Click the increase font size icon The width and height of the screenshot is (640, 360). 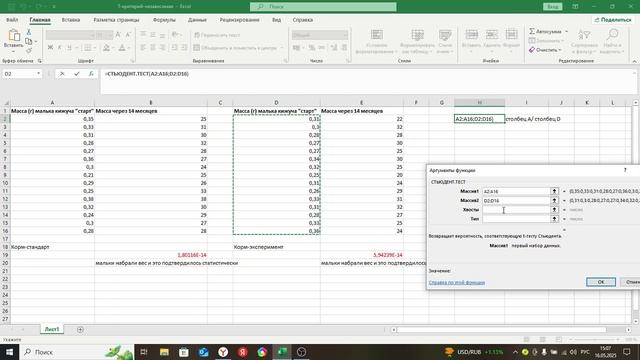(x=118, y=35)
